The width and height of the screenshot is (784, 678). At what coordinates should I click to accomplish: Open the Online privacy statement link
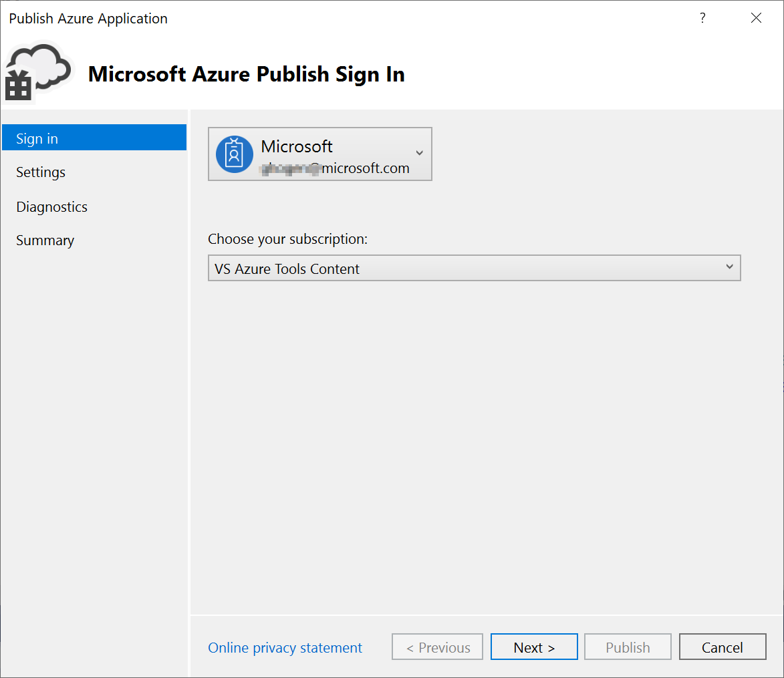285,648
